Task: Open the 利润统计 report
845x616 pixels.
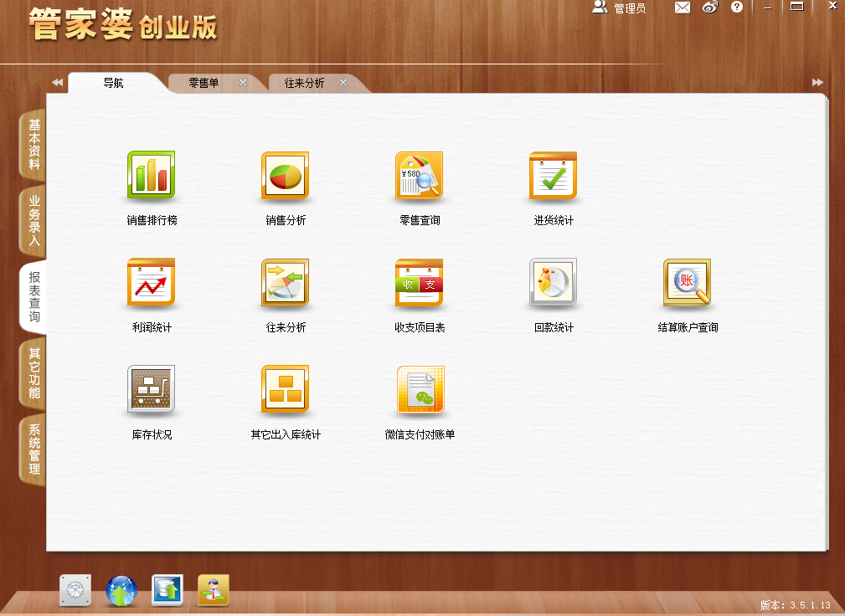Action: (x=151, y=283)
